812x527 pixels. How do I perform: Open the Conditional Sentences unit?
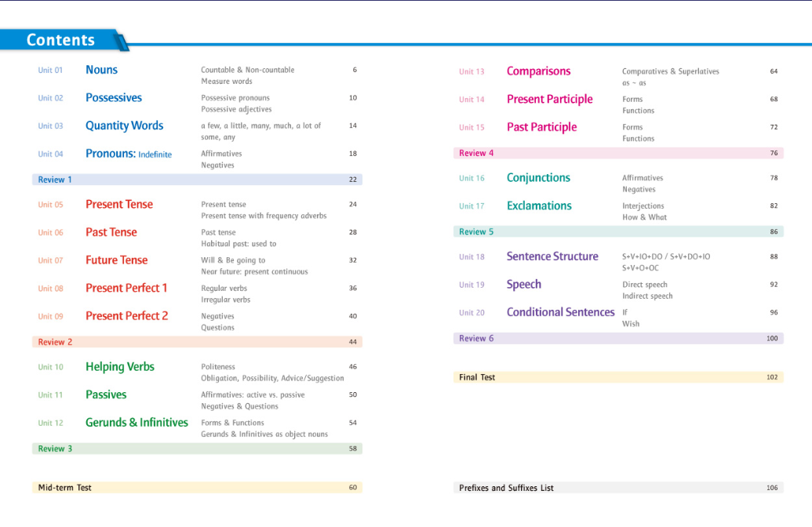point(560,313)
